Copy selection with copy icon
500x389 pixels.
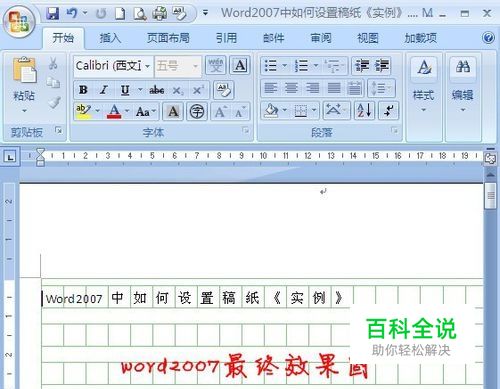[53, 82]
